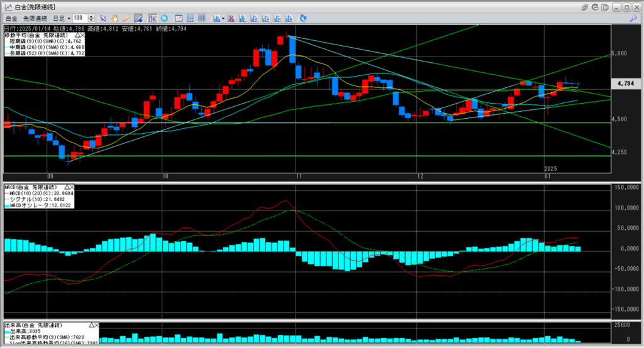The width and height of the screenshot is (644, 348).
Task: Click the 白金 symbol menu item
Action: click(11, 19)
